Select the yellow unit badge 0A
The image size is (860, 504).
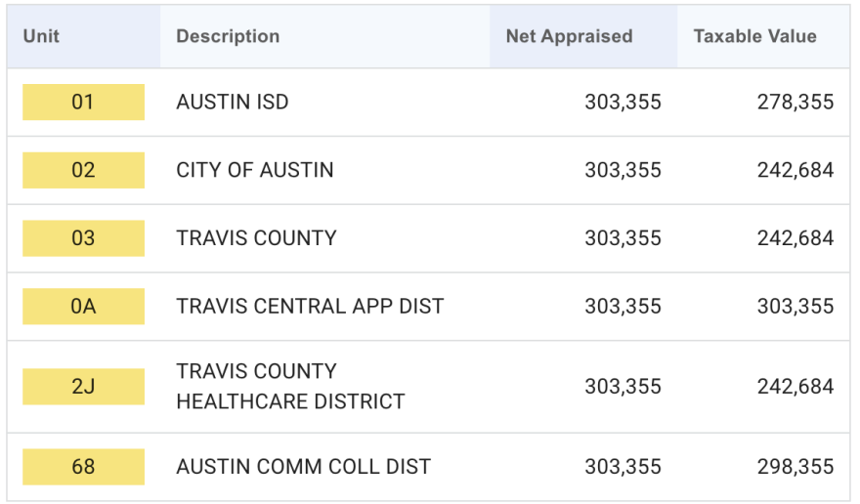tap(83, 306)
